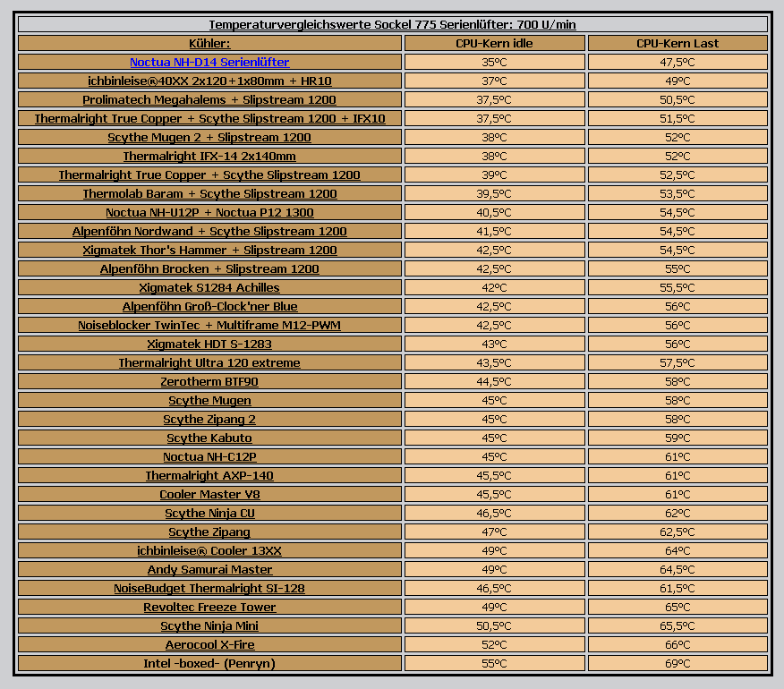
Task: Select 55,5°C load value for Xigmatek S1284
Action: point(677,287)
